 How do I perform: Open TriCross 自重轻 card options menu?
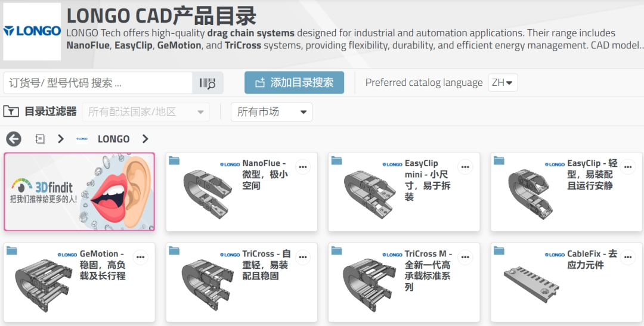[x=303, y=257]
